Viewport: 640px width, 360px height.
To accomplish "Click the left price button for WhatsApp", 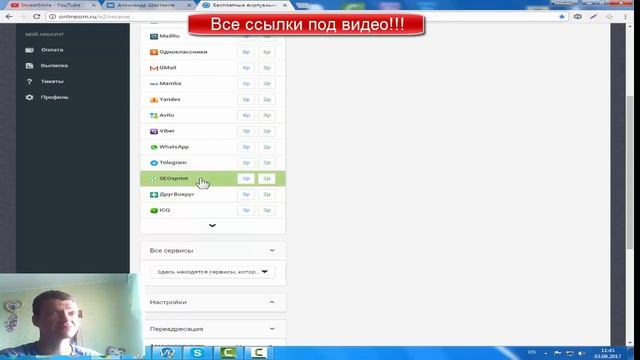I will [246, 147].
